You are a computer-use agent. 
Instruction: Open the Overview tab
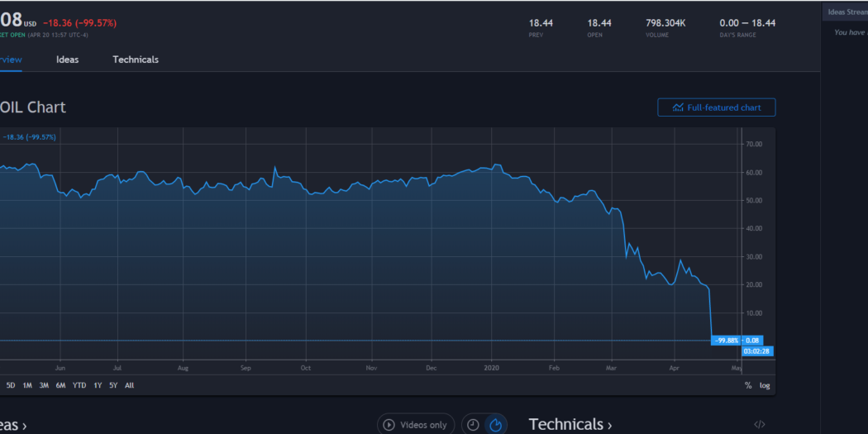tap(10, 60)
